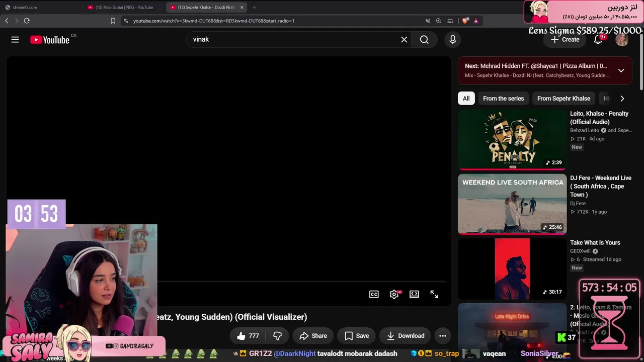Open the Penalty video thumbnail

pyautogui.click(x=512, y=139)
